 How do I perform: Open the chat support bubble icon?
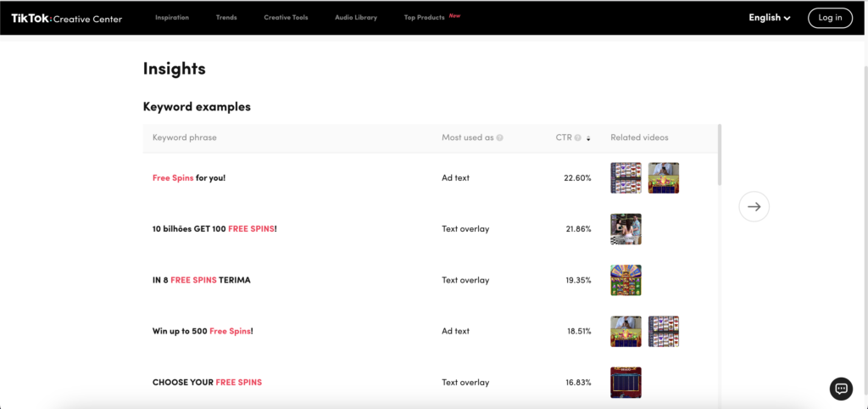coord(841,389)
